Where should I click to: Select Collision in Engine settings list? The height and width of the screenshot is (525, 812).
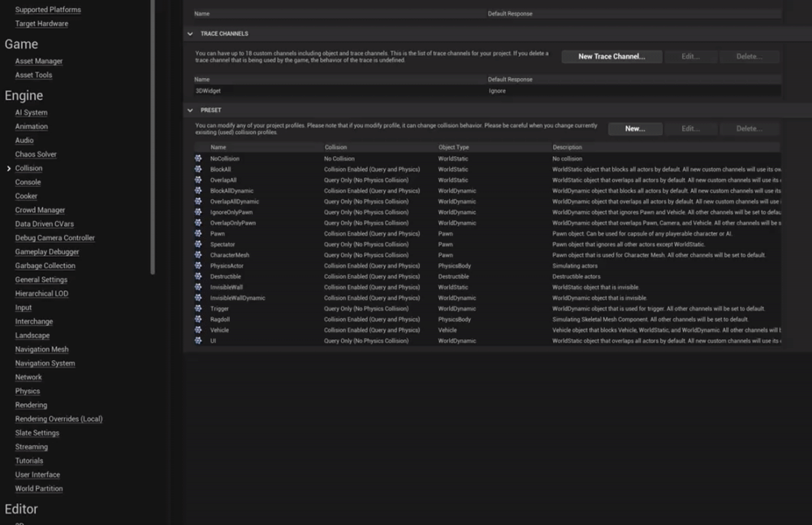28,168
